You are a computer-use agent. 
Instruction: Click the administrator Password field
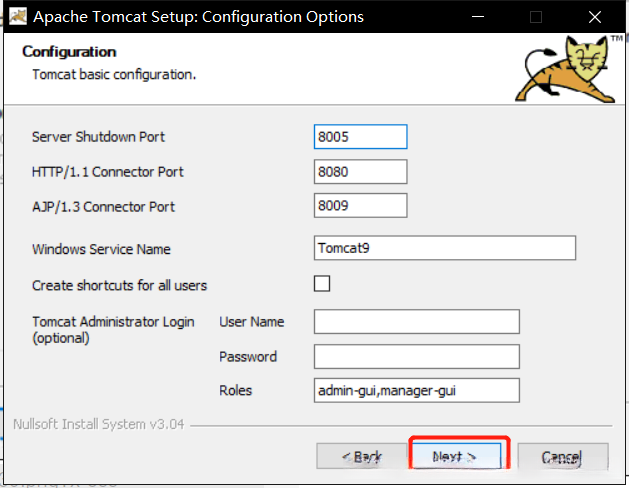click(416, 356)
